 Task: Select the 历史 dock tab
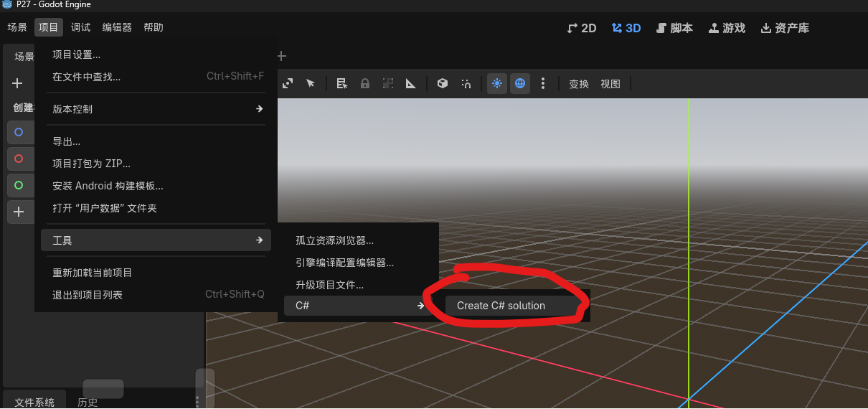(x=88, y=401)
